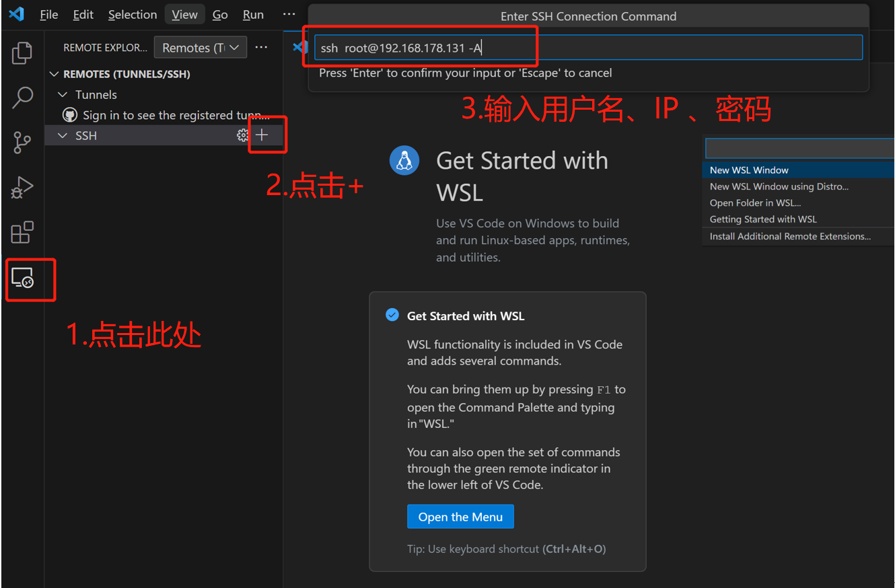Click Sign in to see the registered tunnels
Viewport: 895px width, 588px height.
pos(176,115)
